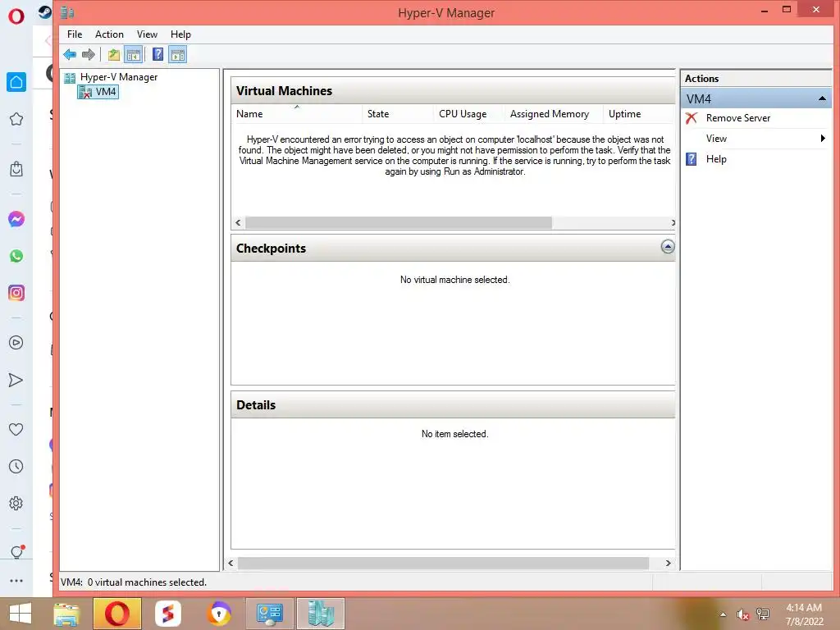Open Opera sidebar flow send icon
840x630 pixels.
[16, 380]
